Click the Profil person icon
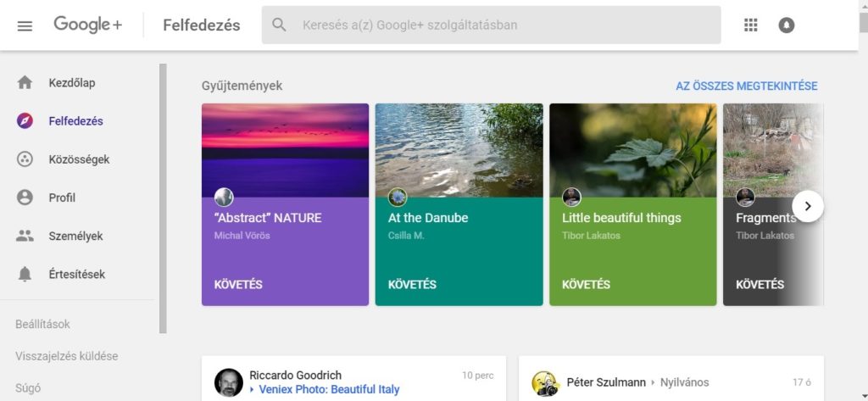The width and height of the screenshot is (868, 401). (x=25, y=198)
